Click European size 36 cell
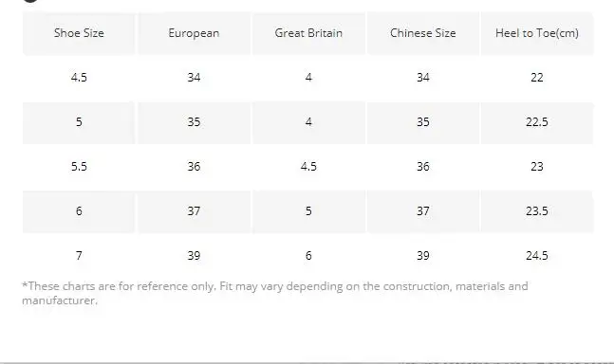614x364 pixels. pyautogui.click(x=194, y=167)
